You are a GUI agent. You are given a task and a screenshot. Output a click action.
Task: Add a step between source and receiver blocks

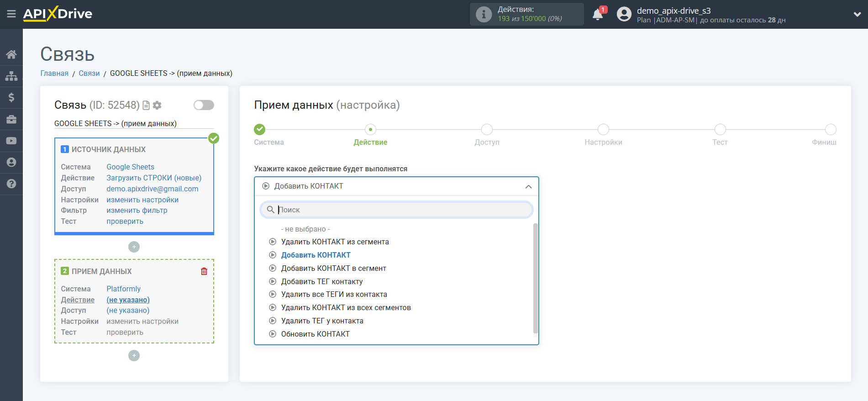tap(134, 247)
